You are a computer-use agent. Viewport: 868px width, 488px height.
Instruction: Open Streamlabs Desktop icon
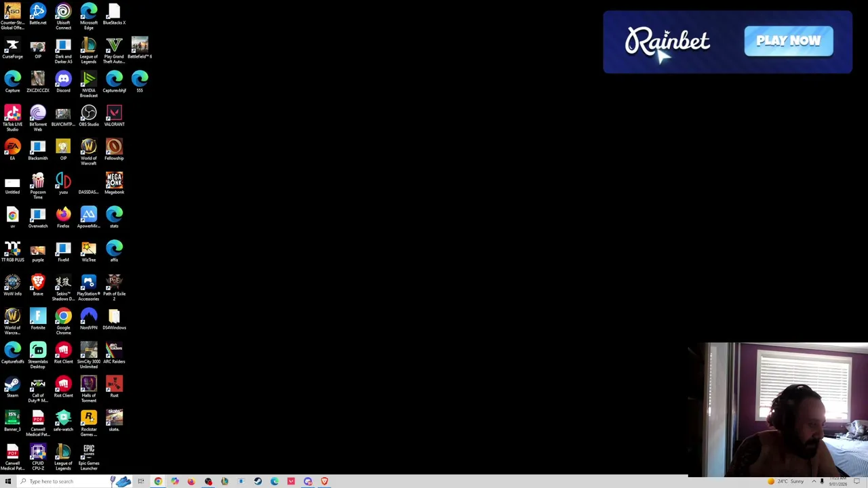(38, 355)
